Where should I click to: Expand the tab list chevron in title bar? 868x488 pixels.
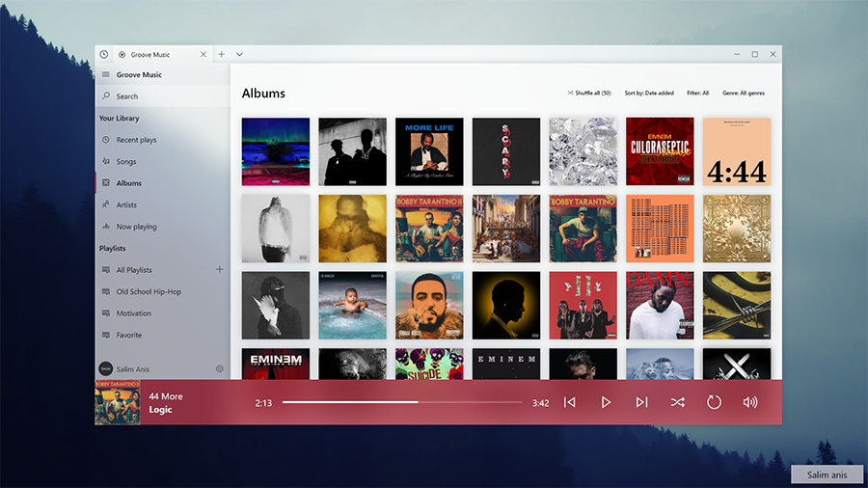tap(240, 54)
